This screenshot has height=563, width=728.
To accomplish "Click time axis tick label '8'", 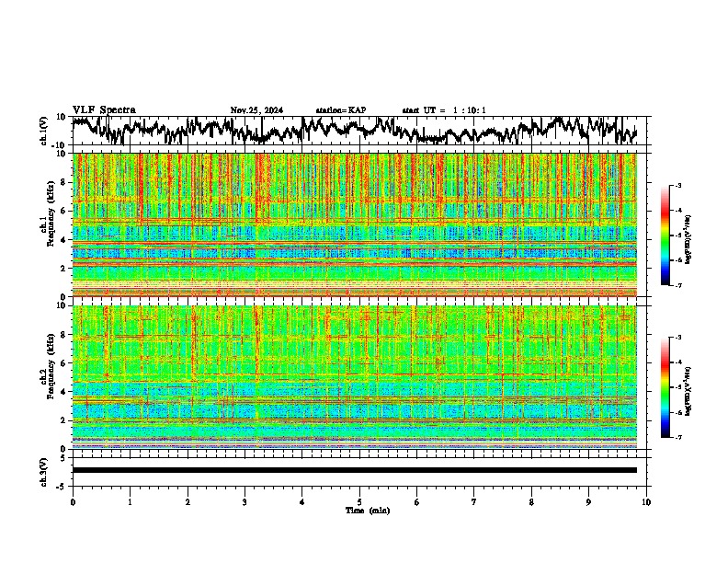I will tap(531, 502).
